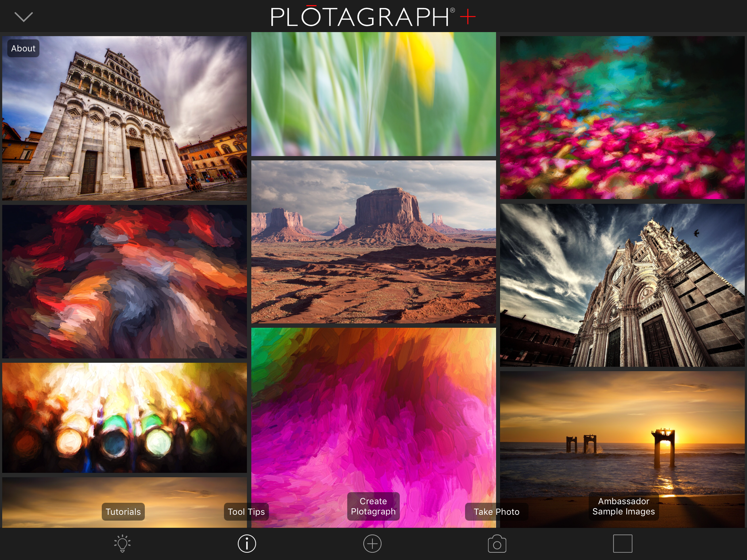Open the Monument Valley desert thumbnail
This screenshot has width=747, height=560.
pyautogui.click(x=373, y=242)
